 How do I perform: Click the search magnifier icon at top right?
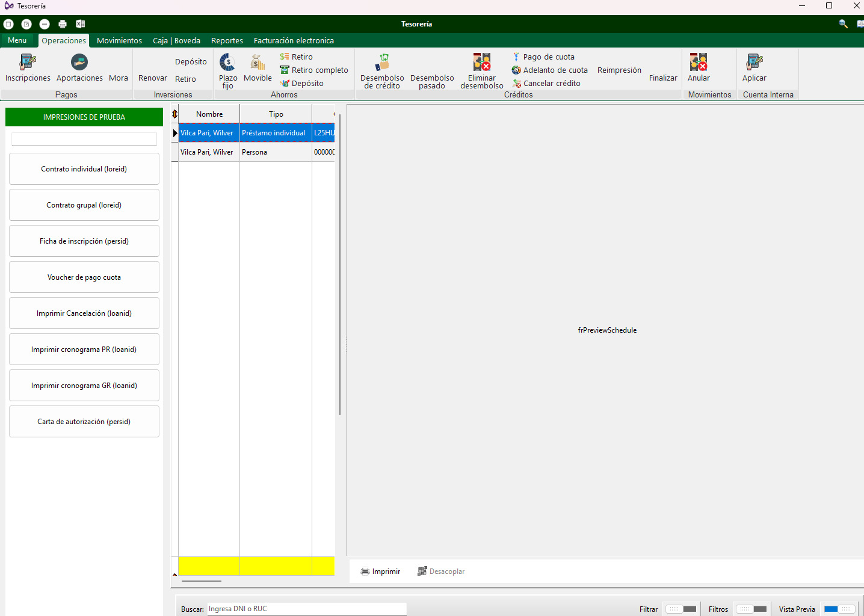pyautogui.click(x=843, y=24)
